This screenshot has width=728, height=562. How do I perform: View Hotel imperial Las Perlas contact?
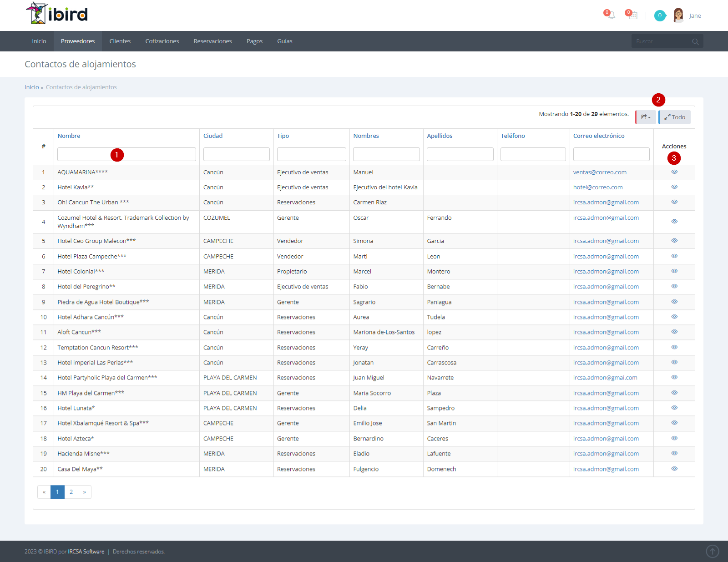pyautogui.click(x=674, y=362)
